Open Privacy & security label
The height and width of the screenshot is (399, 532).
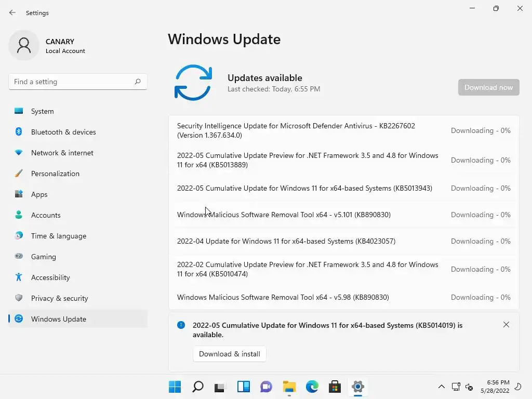coord(59,298)
